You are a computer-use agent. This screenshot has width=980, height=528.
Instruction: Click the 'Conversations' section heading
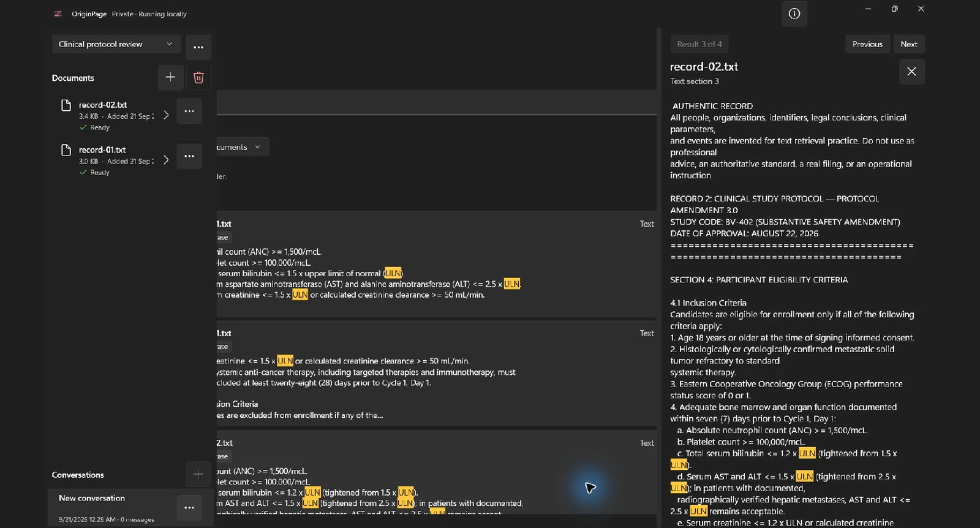coord(78,475)
